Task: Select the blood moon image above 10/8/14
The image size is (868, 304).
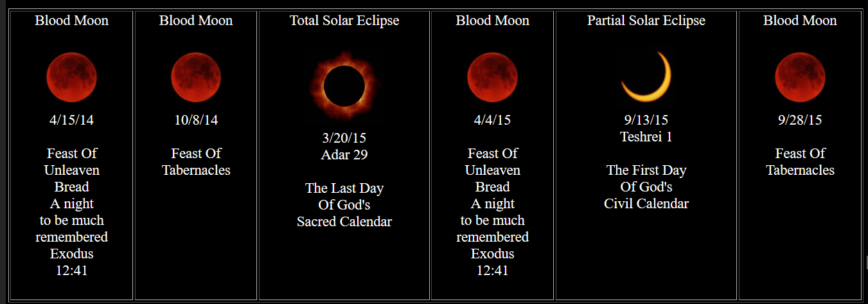Action: point(196,78)
